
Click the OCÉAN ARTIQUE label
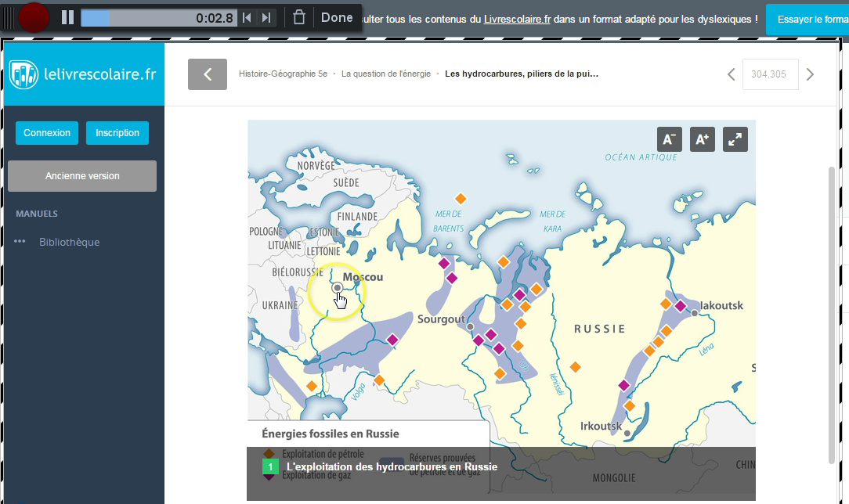(x=641, y=157)
